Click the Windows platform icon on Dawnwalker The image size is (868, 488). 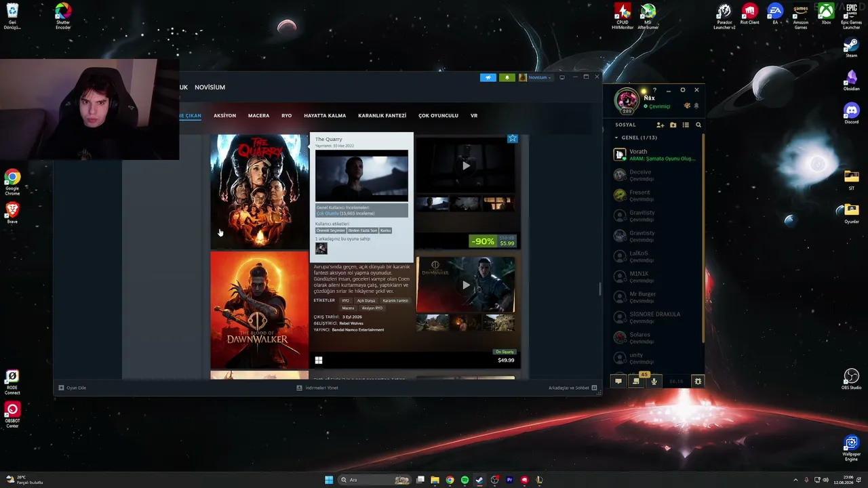pos(318,360)
